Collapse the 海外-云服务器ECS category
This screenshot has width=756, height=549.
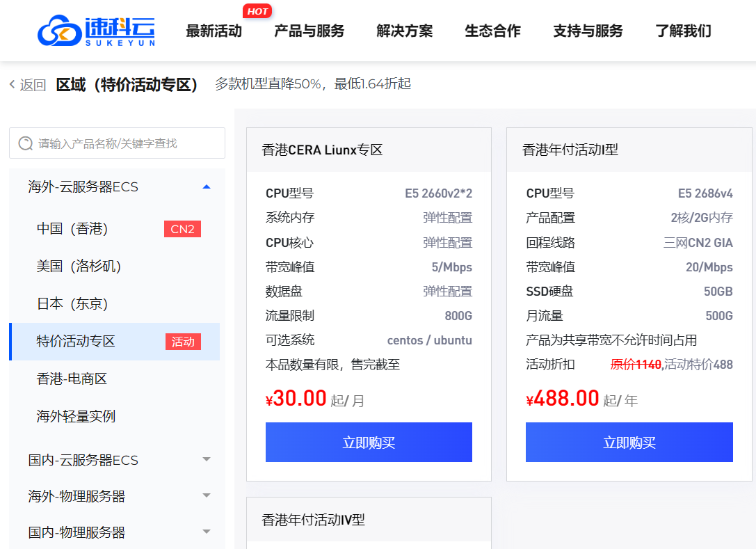[x=206, y=186]
